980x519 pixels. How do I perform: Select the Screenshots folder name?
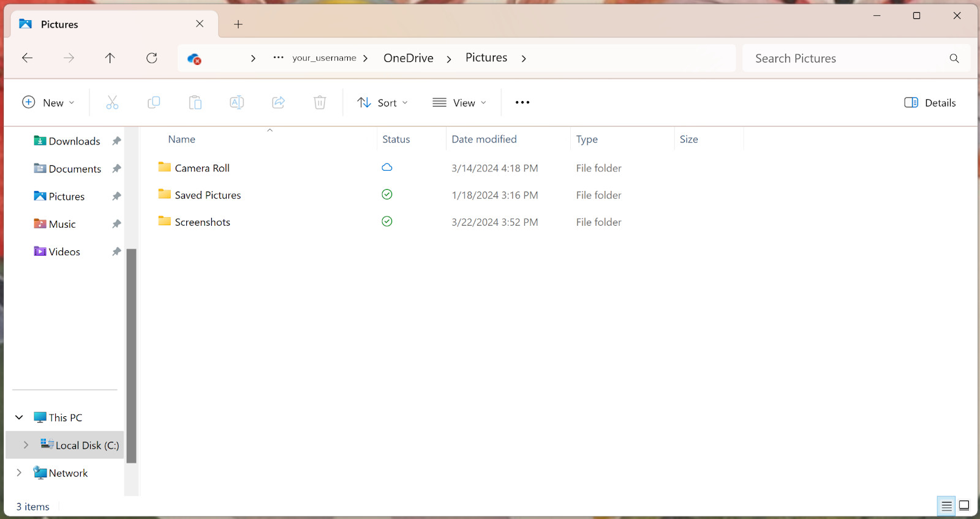click(x=203, y=222)
